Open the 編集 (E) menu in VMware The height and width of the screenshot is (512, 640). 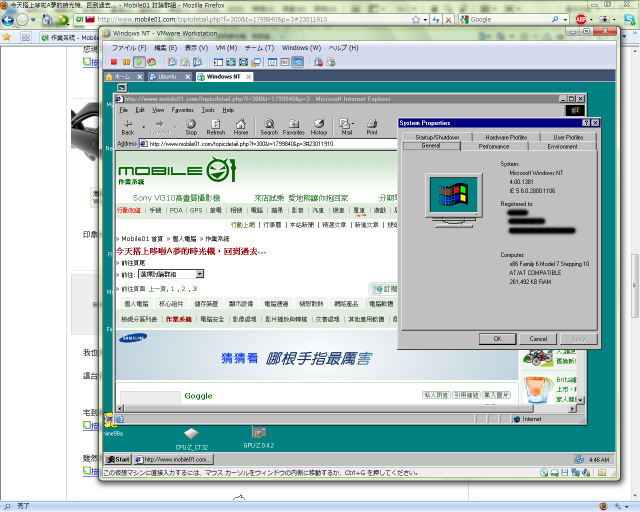(x=165, y=48)
